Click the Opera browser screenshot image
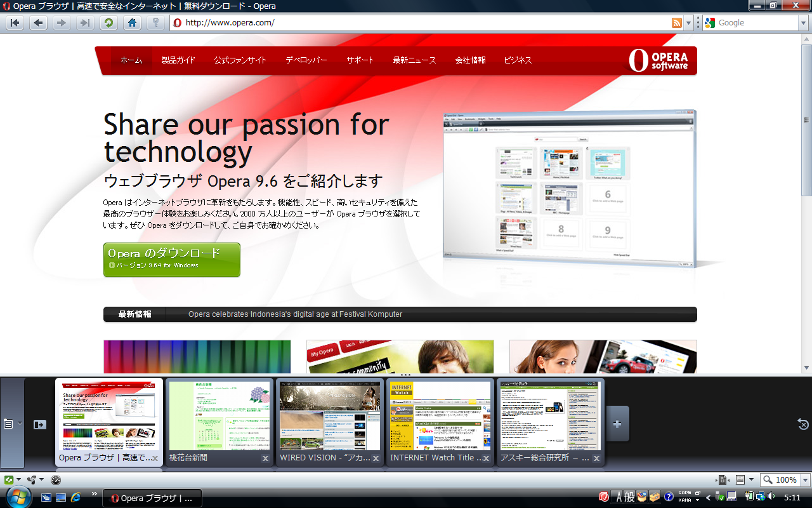This screenshot has height=508, width=812. (x=569, y=189)
